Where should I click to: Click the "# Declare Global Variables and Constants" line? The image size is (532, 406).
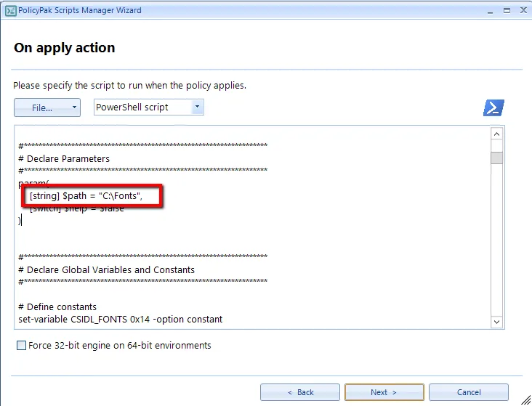(x=106, y=269)
